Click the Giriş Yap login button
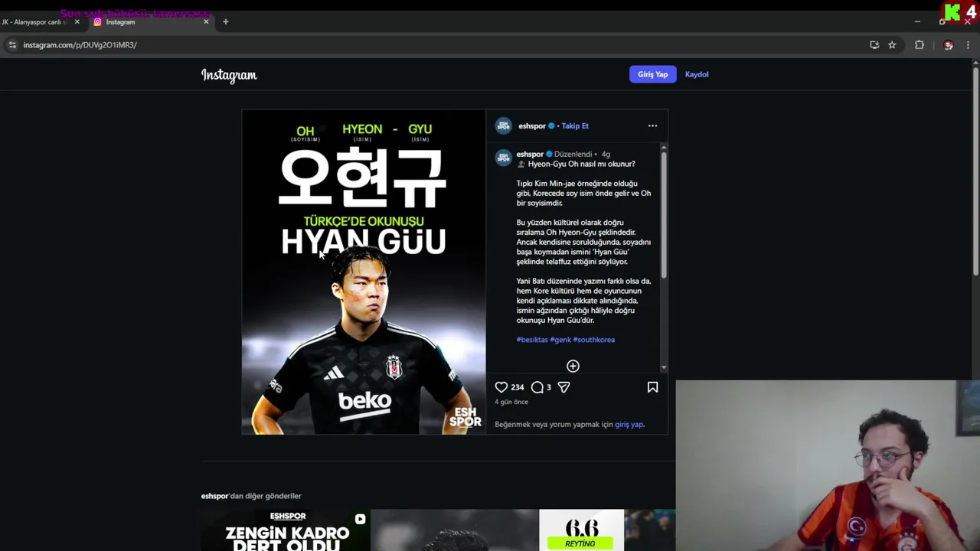The height and width of the screenshot is (551, 980). [x=653, y=74]
